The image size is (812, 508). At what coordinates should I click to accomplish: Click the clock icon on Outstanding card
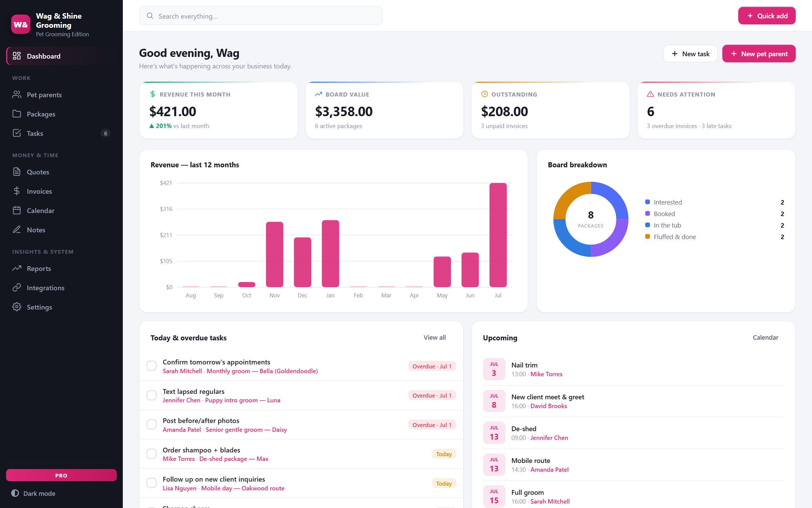click(484, 94)
